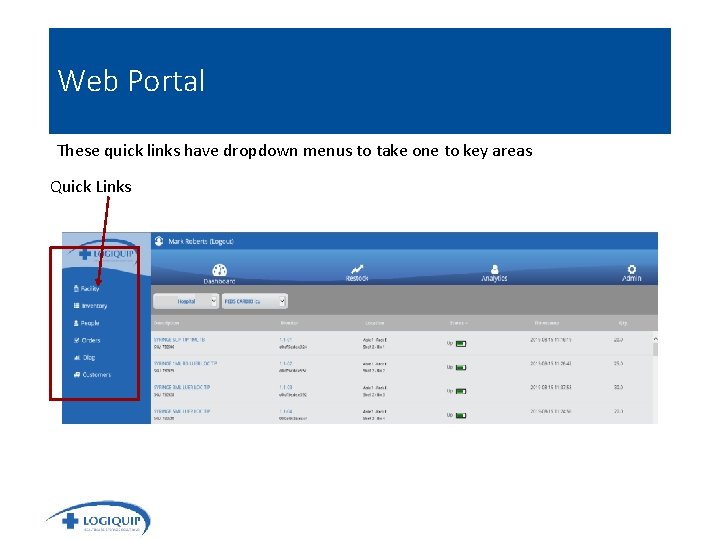720x540 pixels.
Task: Open the SYRINGE SLIP TIP item link
Action: tap(180, 340)
